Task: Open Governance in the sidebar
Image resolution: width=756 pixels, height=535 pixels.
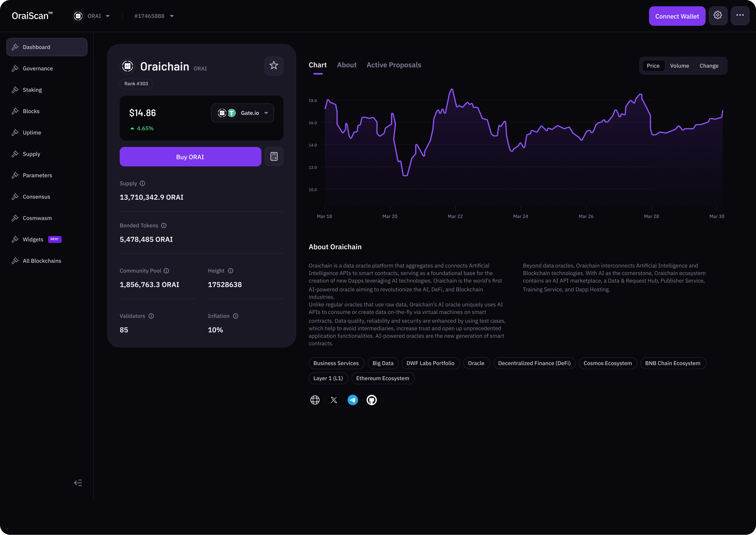Action: coord(47,69)
